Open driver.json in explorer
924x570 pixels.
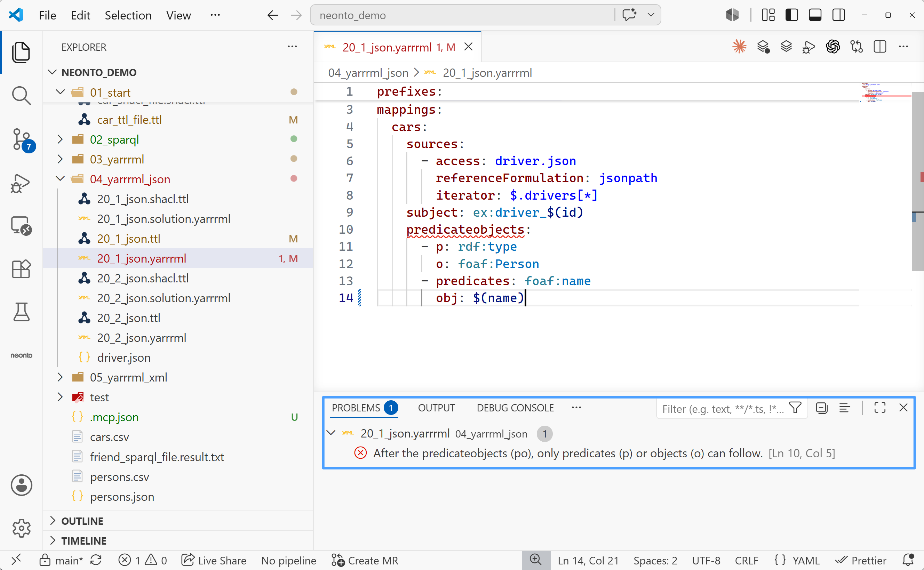[124, 358]
